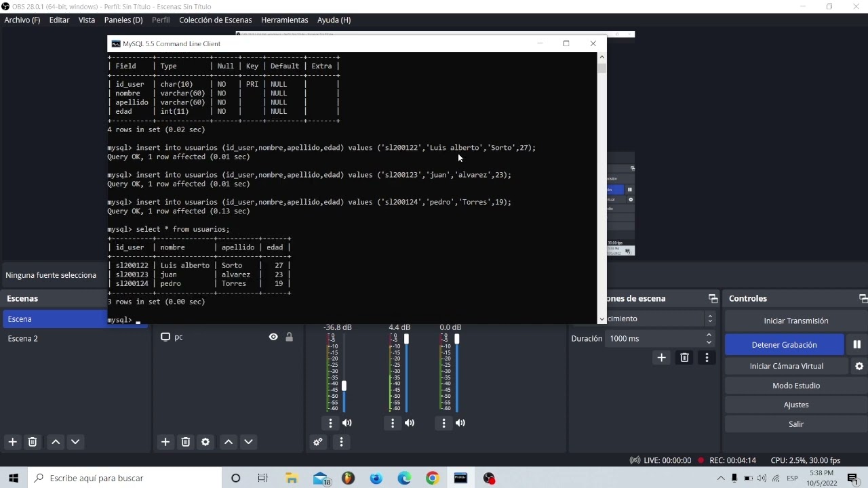Click Iniciar Cámara Virtual button

(x=787, y=366)
